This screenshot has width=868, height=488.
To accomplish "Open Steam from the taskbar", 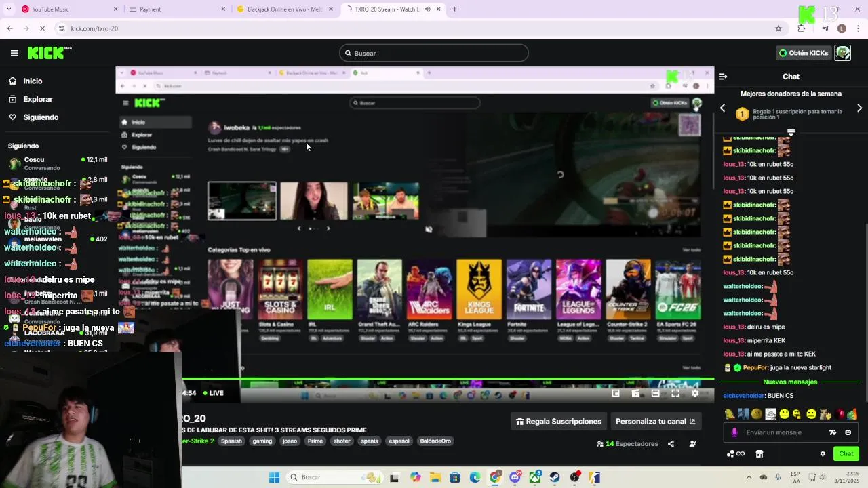I will pyautogui.click(x=555, y=477).
